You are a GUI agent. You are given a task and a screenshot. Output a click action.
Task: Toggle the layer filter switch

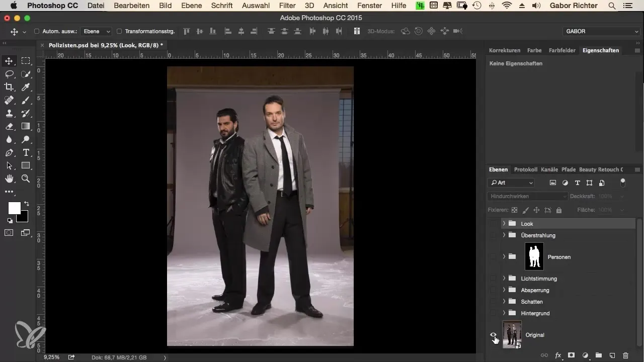click(623, 182)
